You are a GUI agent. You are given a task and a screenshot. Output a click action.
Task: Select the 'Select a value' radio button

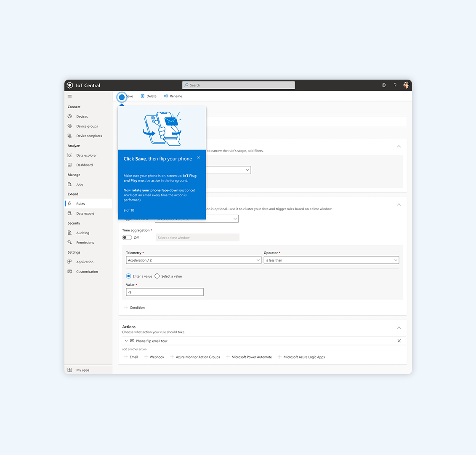(x=157, y=276)
